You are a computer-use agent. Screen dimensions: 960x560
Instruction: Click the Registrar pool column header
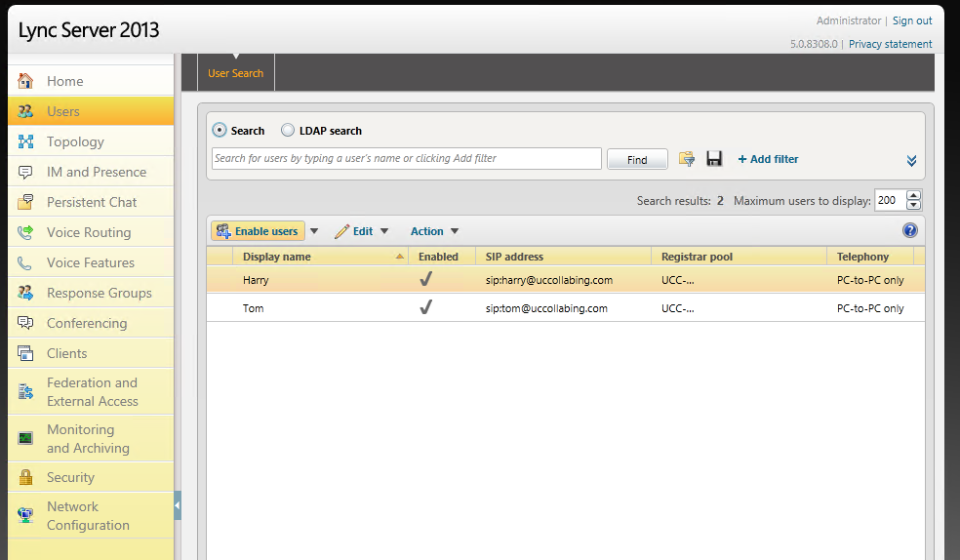[x=739, y=257]
